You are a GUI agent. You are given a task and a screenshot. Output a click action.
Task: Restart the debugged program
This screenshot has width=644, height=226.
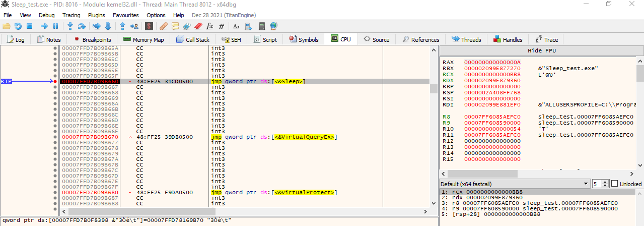[18, 26]
